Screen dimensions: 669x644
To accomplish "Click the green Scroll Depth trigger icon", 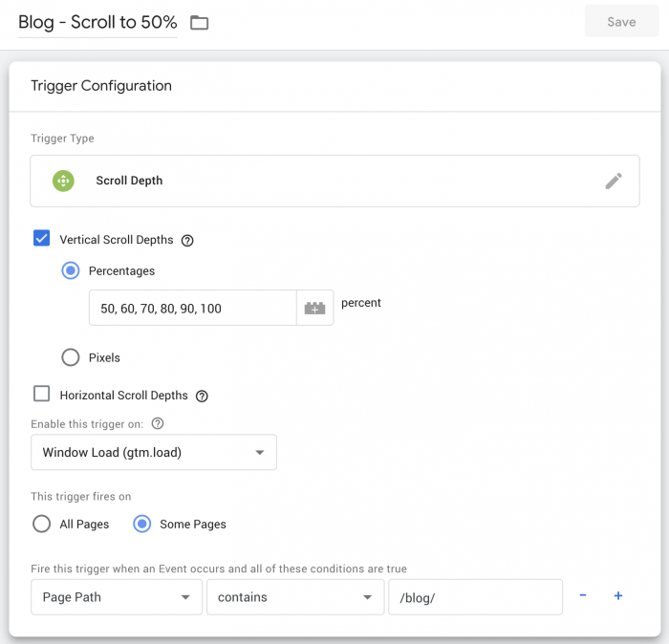I will (x=64, y=181).
